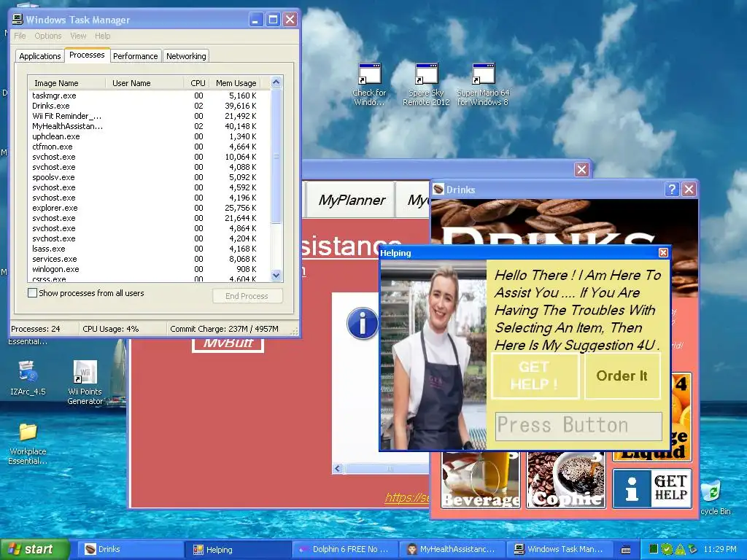This screenshot has width=747, height=560.
Task: Click green square CPU tray icon
Action: click(x=654, y=549)
